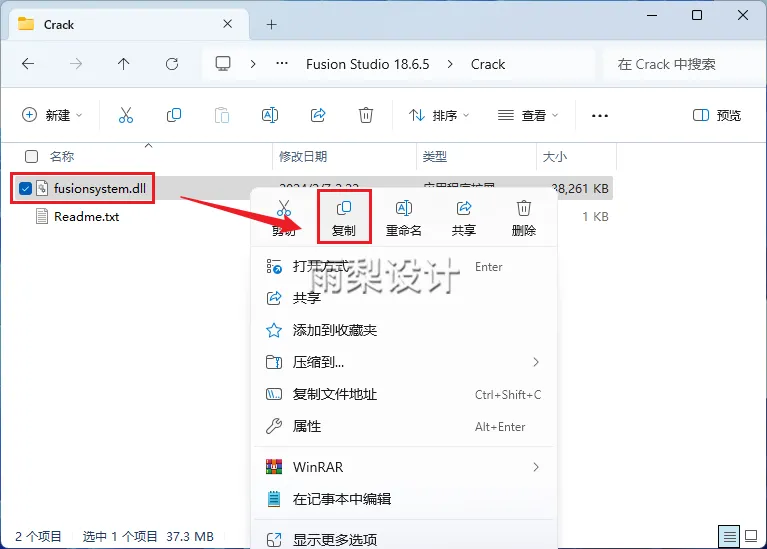Click the This PC monitor icon
Screen dimensions: 767x549
tap(223, 64)
